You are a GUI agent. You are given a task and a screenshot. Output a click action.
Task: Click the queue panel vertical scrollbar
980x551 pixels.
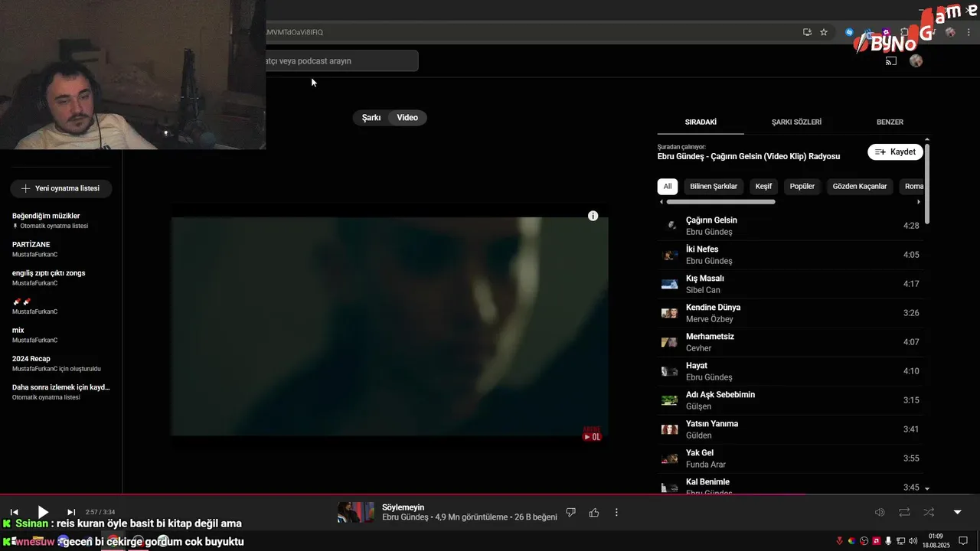click(x=927, y=184)
